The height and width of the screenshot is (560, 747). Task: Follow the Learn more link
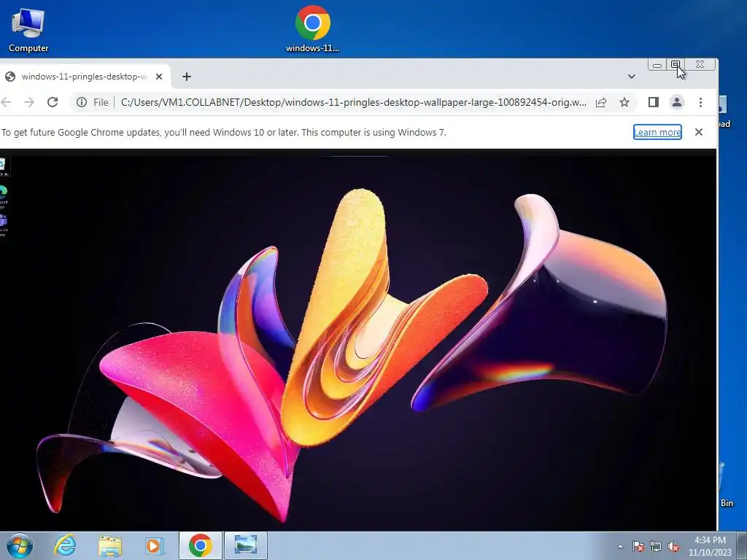(x=657, y=133)
